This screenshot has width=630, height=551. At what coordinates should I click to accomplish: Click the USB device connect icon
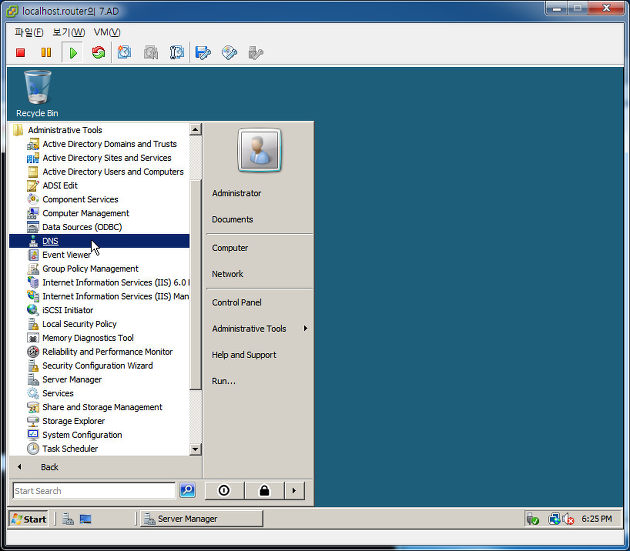click(256, 53)
